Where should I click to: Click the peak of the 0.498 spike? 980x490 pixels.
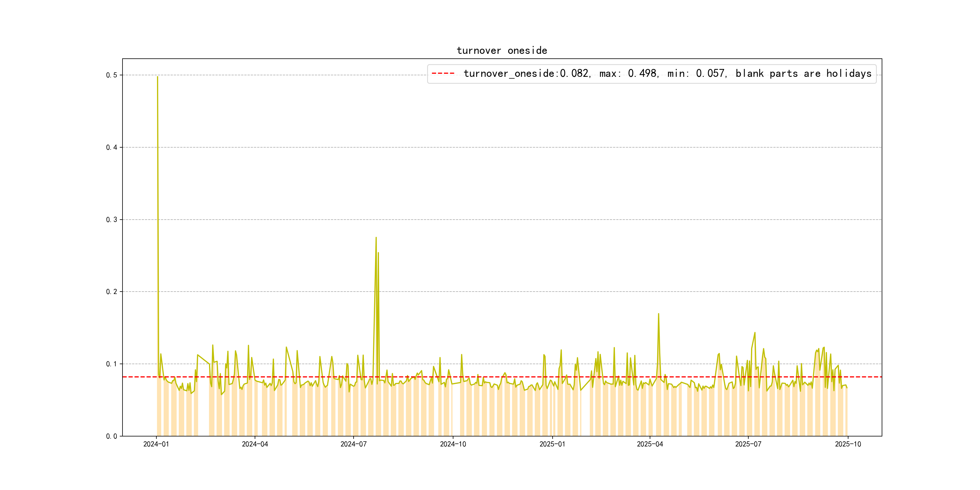tap(158, 77)
